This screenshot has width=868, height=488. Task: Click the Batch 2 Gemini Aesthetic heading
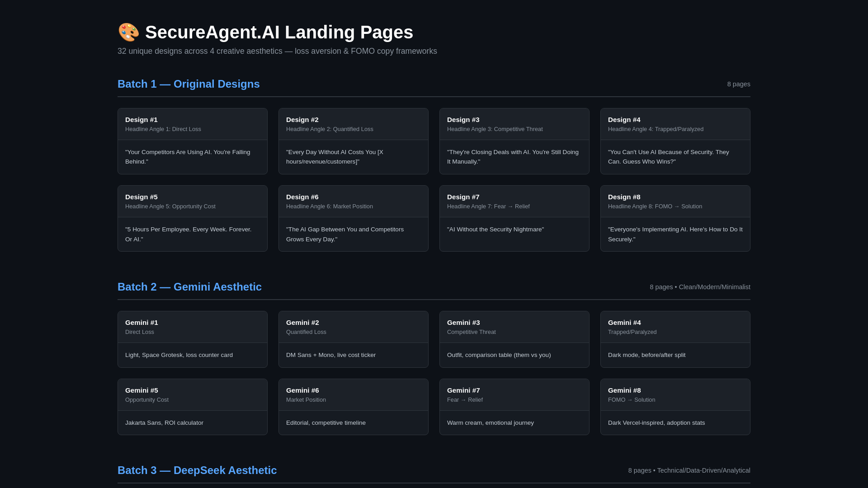tap(189, 287)
